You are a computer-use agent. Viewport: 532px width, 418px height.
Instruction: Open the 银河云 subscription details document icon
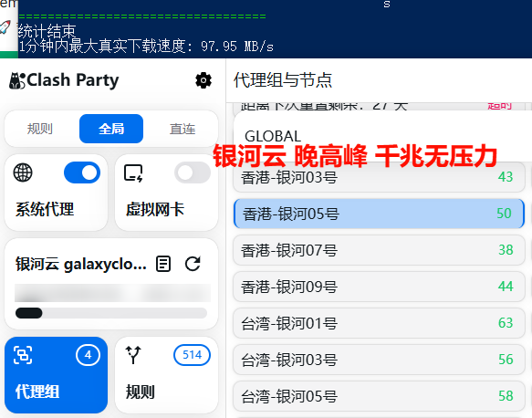coord(163,264)
